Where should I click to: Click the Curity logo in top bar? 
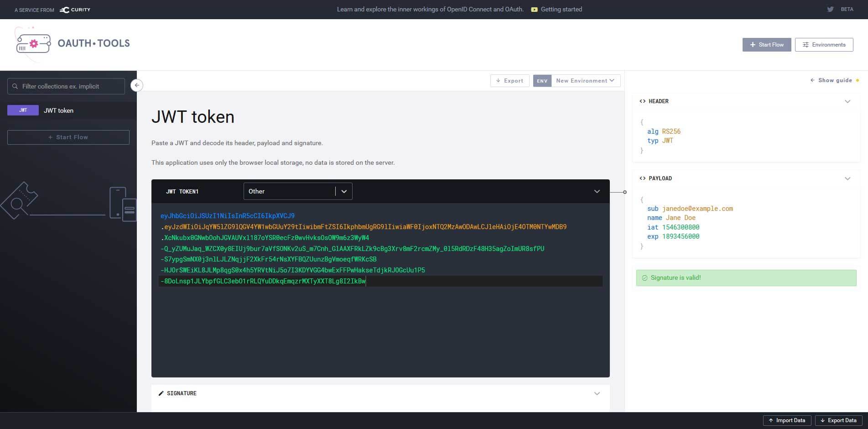tap(75, 10)
